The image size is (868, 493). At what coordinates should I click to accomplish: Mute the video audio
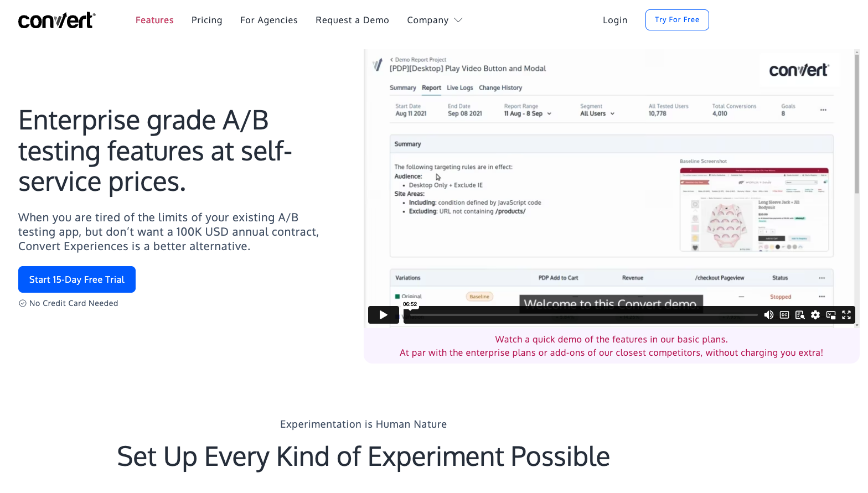(768, 314)
